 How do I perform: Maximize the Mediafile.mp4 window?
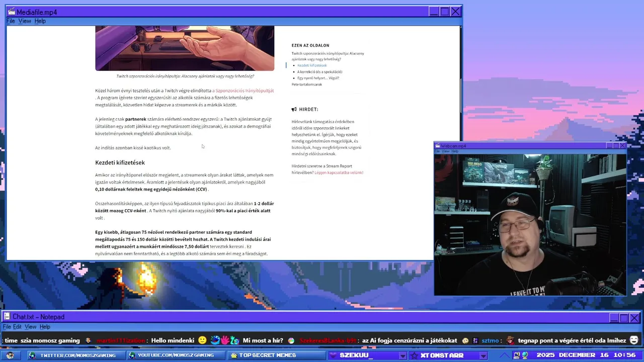[444, 12]
